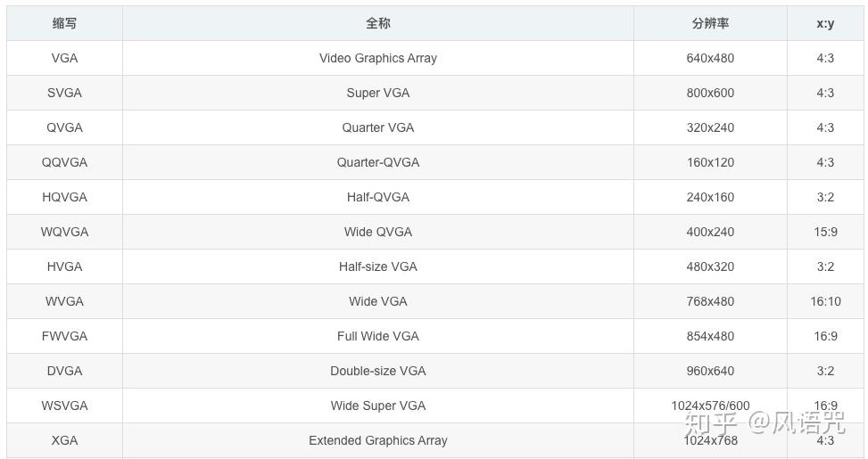Click the FWVGA abbreviation cell
The image size is (868, 459).
(x=64, y=336)
